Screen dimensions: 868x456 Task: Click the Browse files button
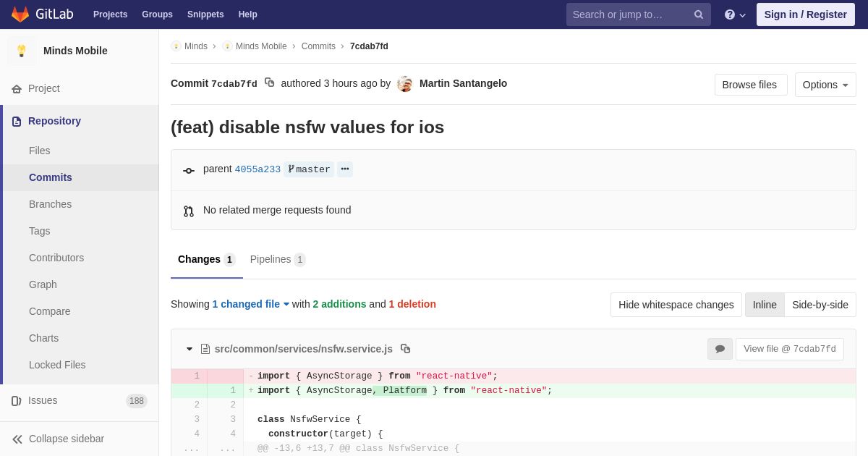pyautogui.click(x=750, y=85)
